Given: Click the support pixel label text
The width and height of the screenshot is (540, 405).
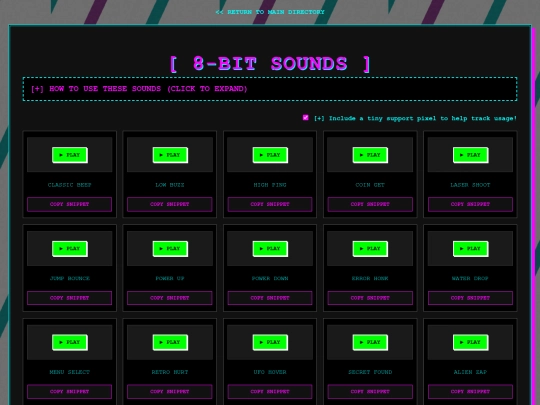Looking at the screenshot, I should tap(415, 118).
